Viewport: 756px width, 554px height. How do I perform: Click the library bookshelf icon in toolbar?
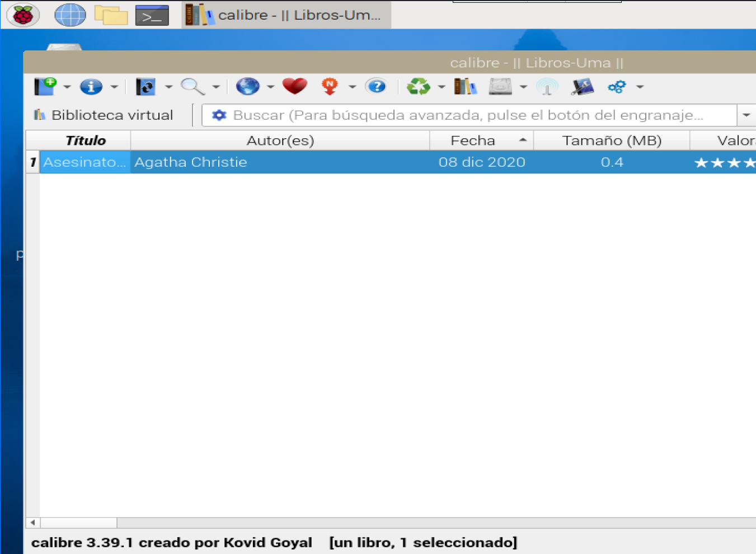point(466,87)
